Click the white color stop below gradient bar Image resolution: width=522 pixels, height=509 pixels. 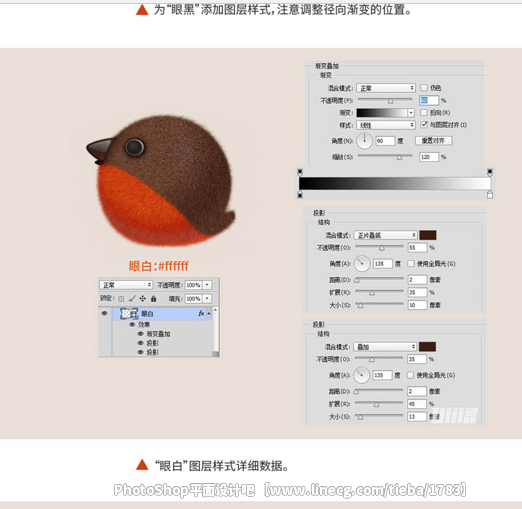coord(490,195)
